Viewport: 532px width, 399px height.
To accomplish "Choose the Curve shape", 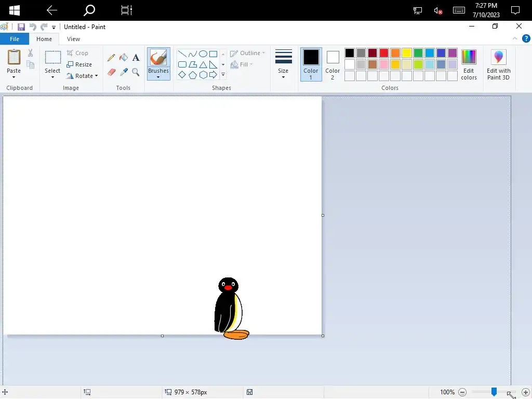I will [192, 54].
